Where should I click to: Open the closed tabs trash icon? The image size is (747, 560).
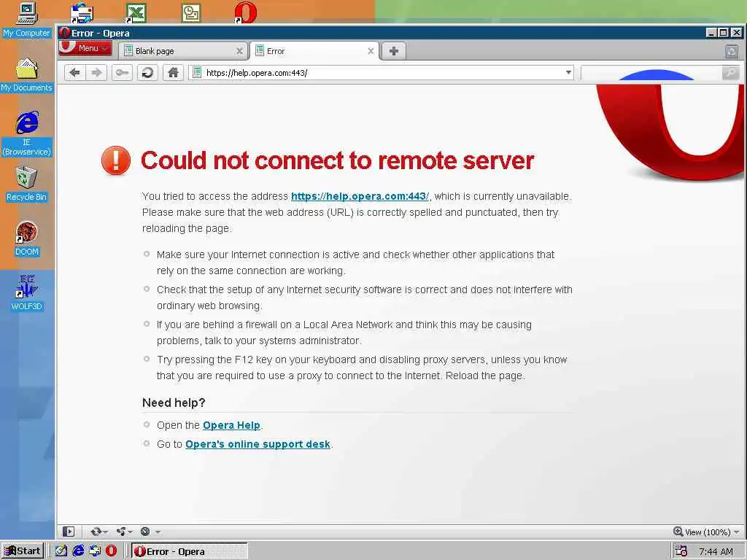pyautogui.click(x=732, y=52)
